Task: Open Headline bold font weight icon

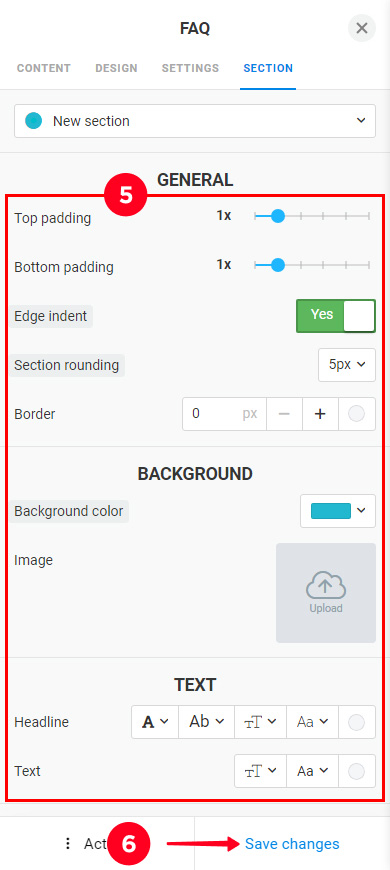Action: pos(155,722)
